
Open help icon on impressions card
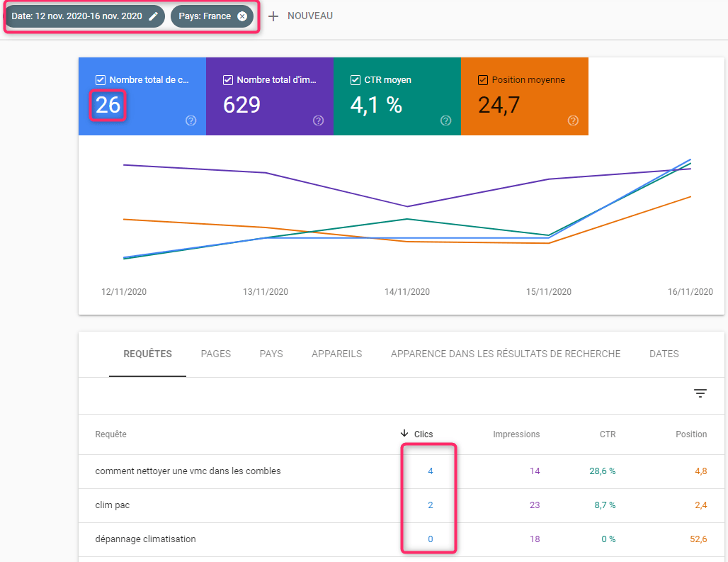coord(318,120)
